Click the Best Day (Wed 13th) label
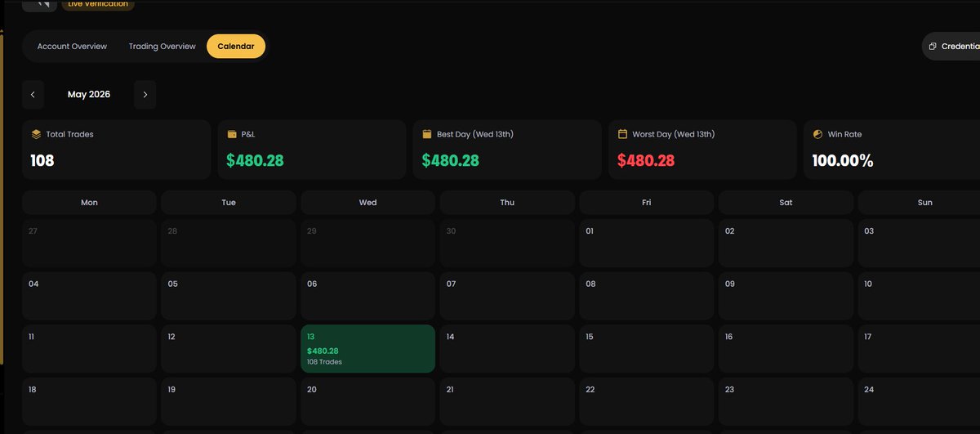 click(475, 134)
